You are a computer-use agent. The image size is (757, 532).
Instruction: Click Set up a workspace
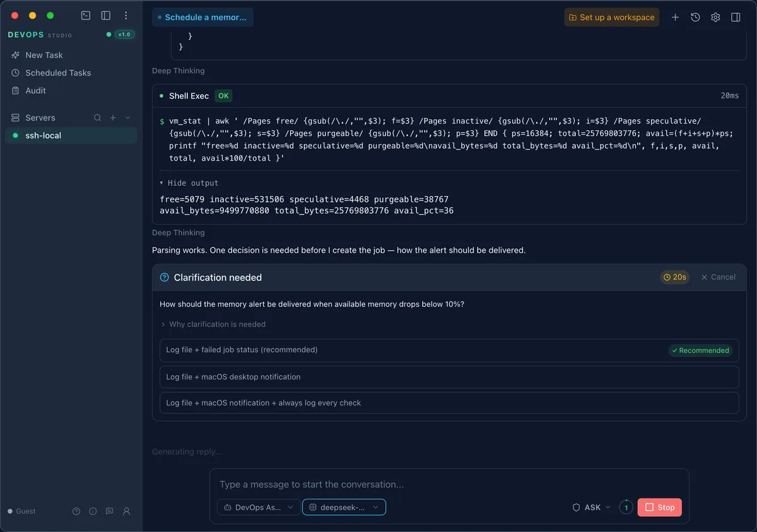click(x=611, y=17)
